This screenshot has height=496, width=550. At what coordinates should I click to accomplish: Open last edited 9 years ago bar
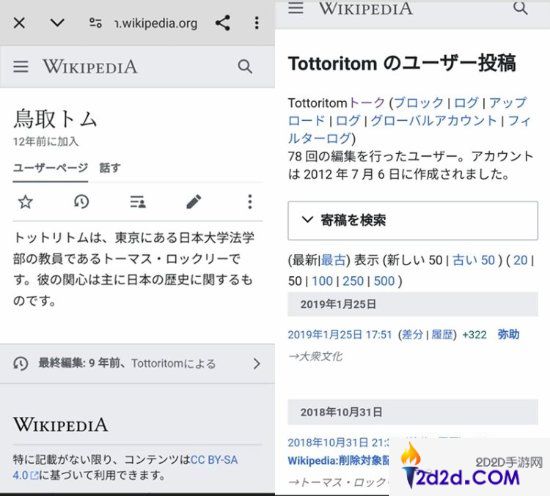[x=138, y=364]
